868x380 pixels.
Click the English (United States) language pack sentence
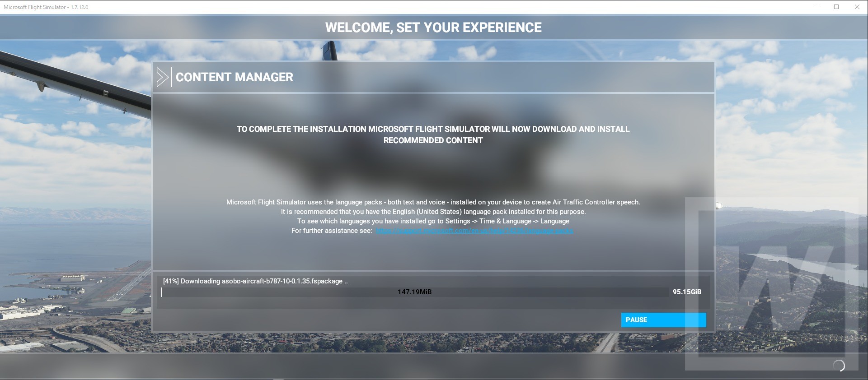(433, 212)
